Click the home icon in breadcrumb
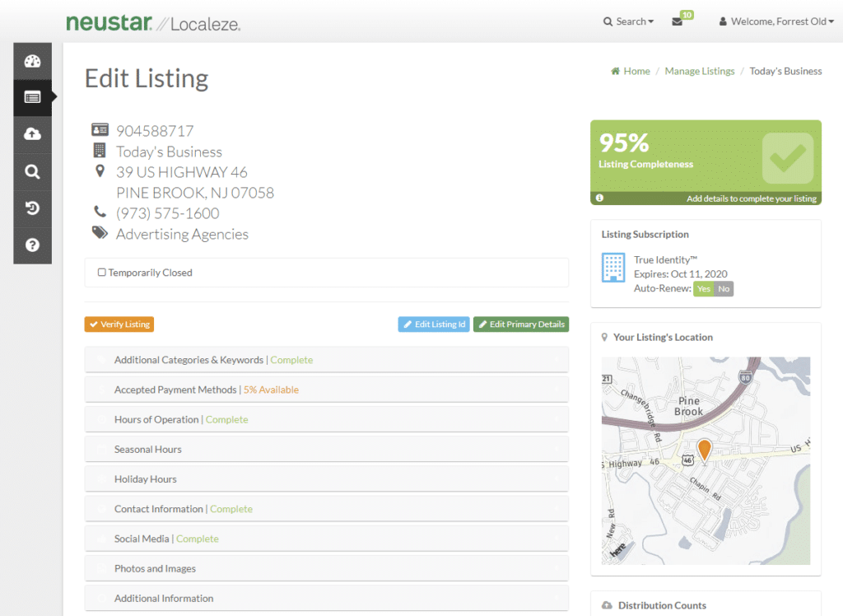The width and height of the screenshot is (843, 616). [x=616, y=71]
